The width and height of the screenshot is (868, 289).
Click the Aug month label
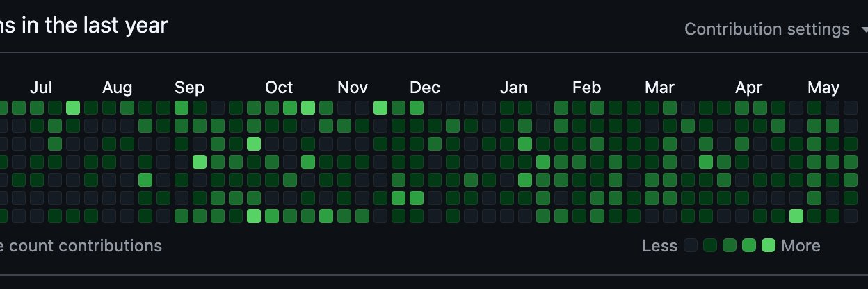117,88
